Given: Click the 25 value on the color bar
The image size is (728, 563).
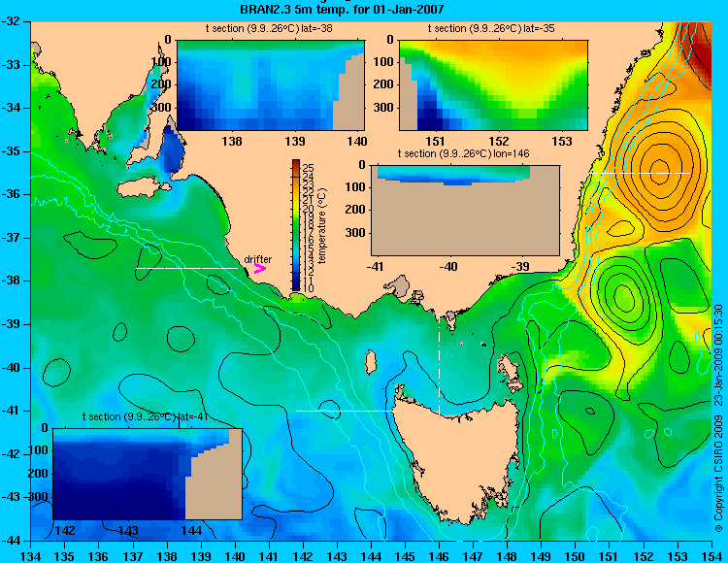Looking at the screenshot, I should point(309,168).
